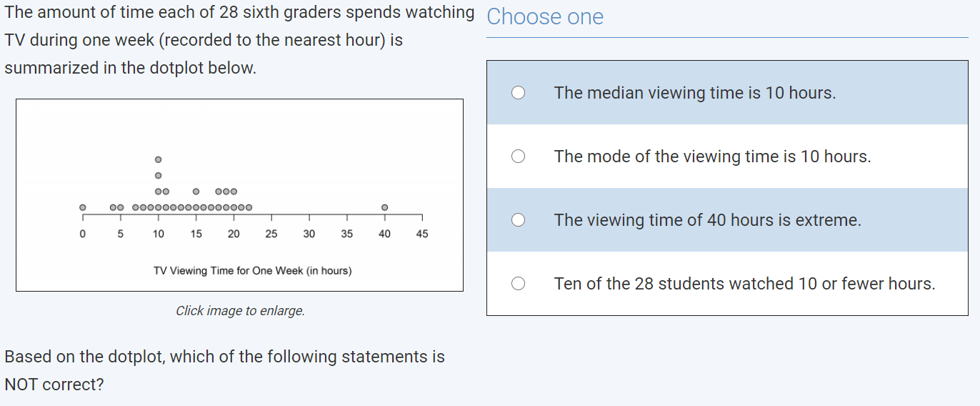Click the answer text 'Ten of the 28 students watched'

744,284
